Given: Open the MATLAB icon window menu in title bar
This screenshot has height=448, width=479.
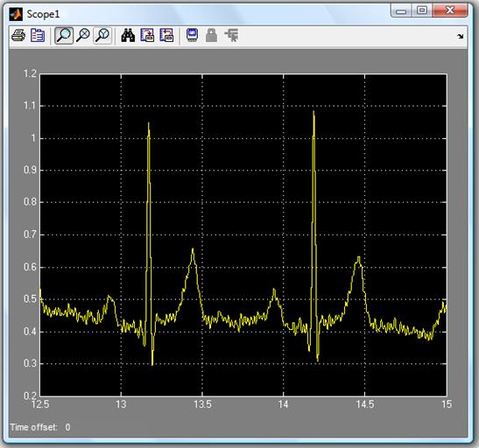Looking at the screenshot, I should [x=16, y=14].
